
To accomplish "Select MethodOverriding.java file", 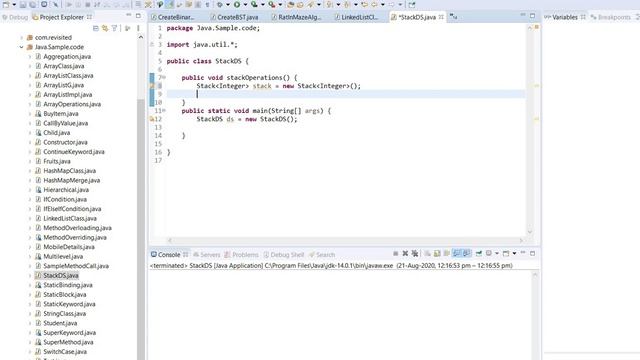I will pyautogui.click(x=75, y=238).
